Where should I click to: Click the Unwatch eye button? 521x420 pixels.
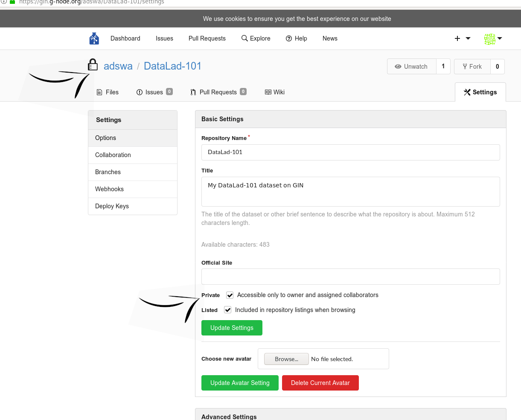click(x=411, y=67)
